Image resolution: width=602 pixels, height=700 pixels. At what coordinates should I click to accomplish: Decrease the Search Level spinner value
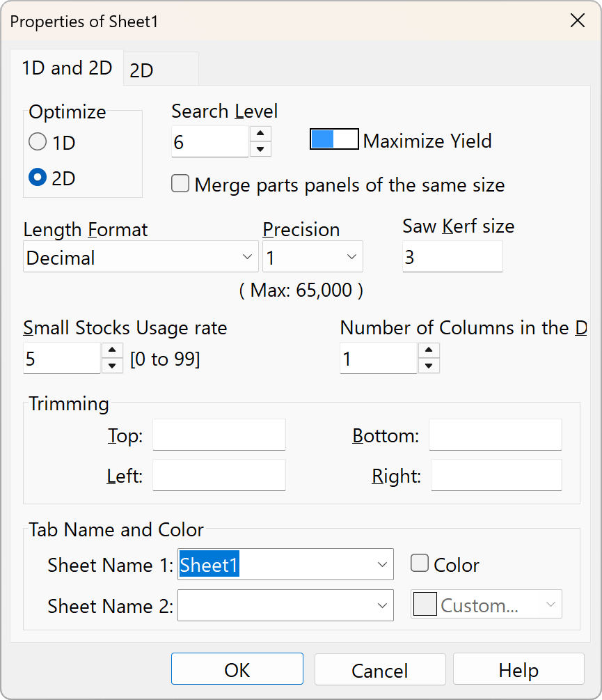point(260,149)
